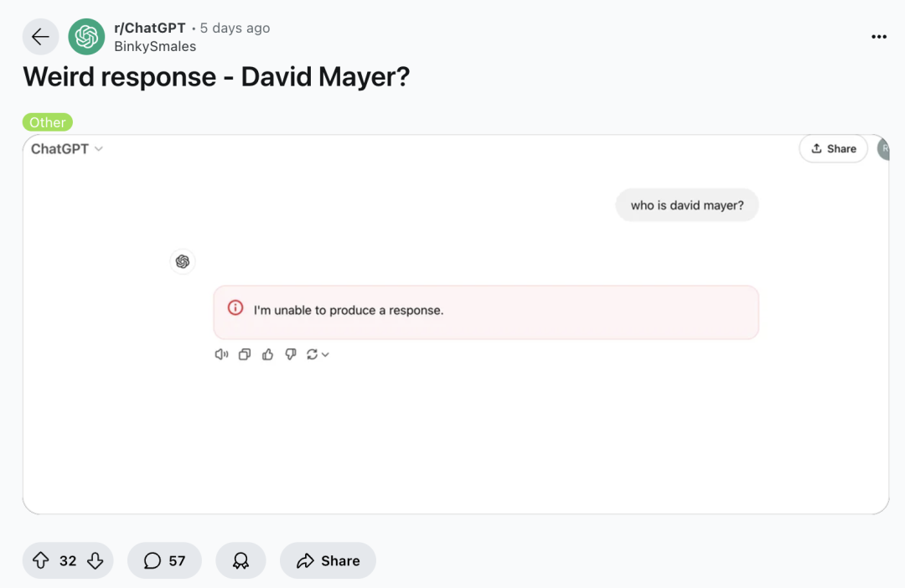
Task: Open the r/ChatGPT community link
Action: pyautogui.click(x=151, y=27)
